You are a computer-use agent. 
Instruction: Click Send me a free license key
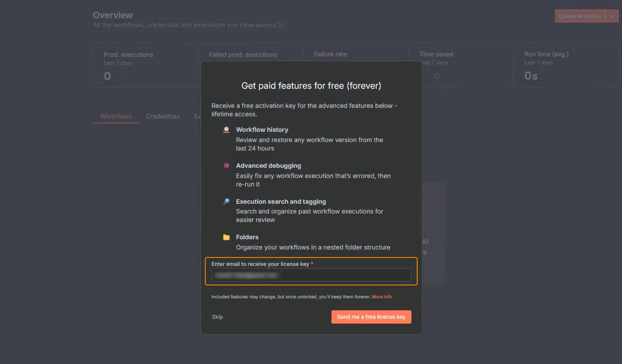(371, 317)
